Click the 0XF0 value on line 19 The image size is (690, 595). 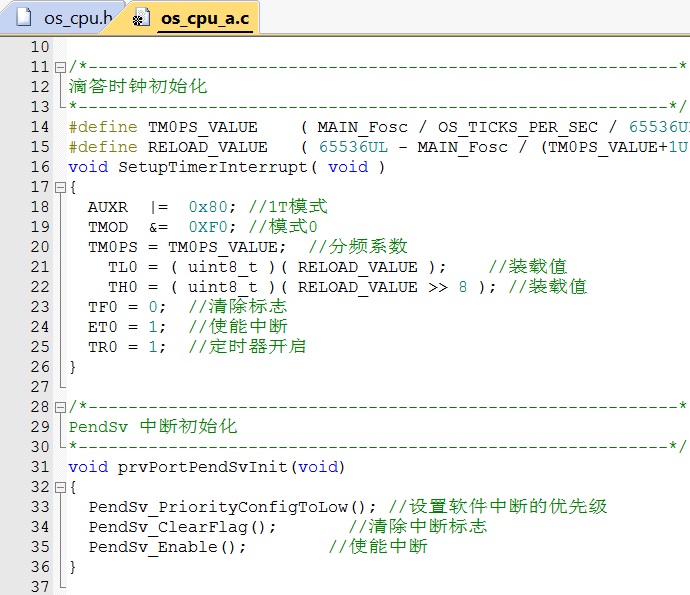pos(208,227)
